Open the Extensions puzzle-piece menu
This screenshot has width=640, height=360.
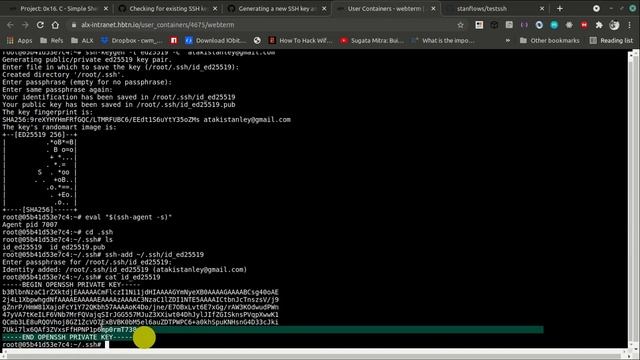click(599, 25)
